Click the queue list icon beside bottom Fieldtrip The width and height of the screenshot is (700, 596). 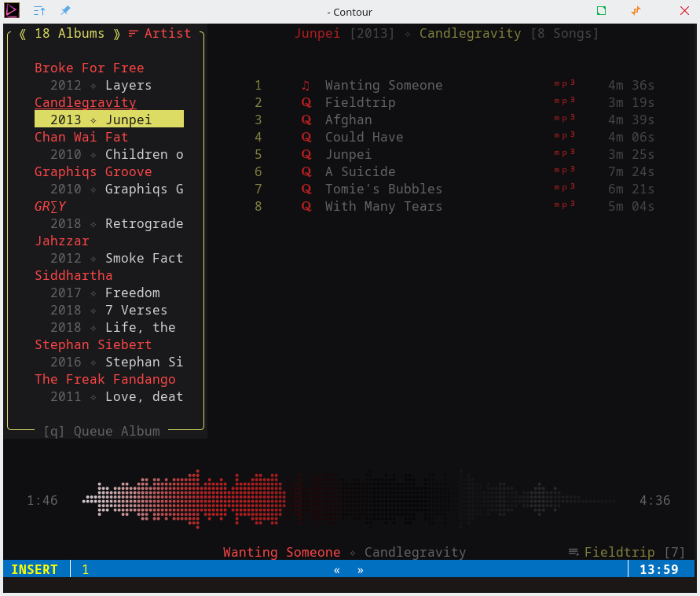click(x=574, y=552)
